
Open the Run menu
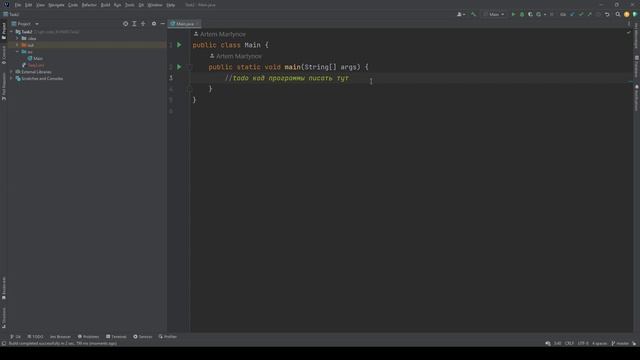click(118, 5)
